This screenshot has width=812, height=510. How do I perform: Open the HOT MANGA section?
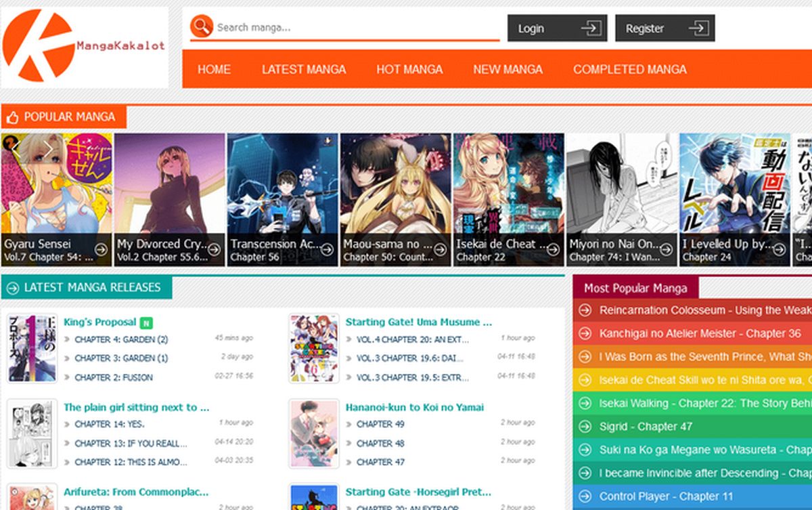[x=409, y=69]
